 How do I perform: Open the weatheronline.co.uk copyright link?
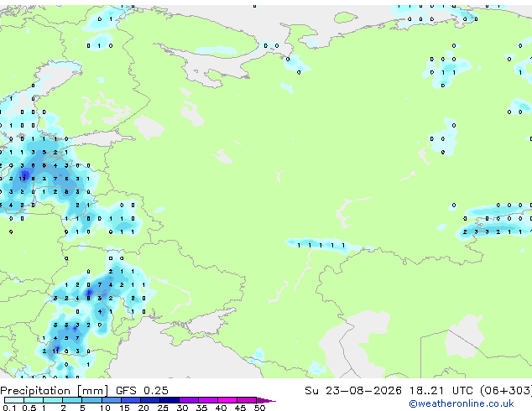462,403
